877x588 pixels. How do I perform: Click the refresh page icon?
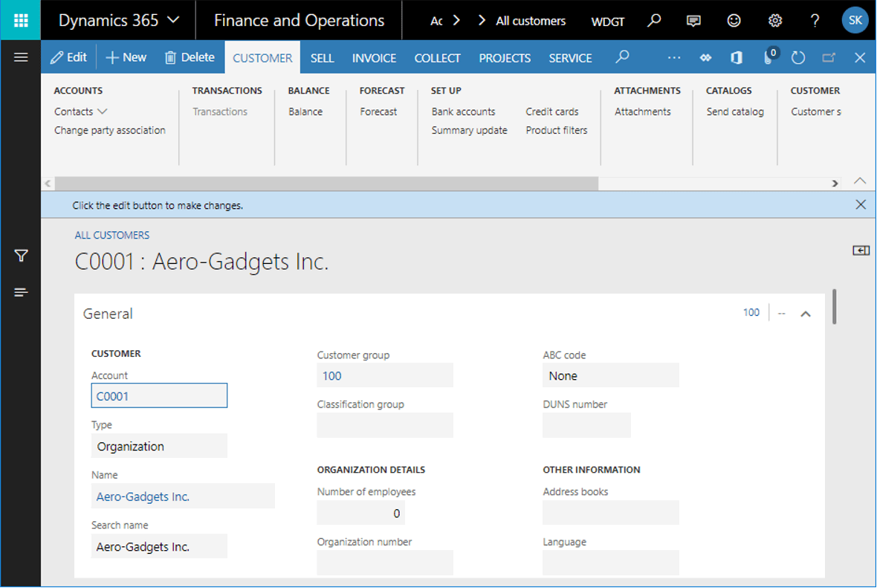pyautogui.click(x=798, y=58)
